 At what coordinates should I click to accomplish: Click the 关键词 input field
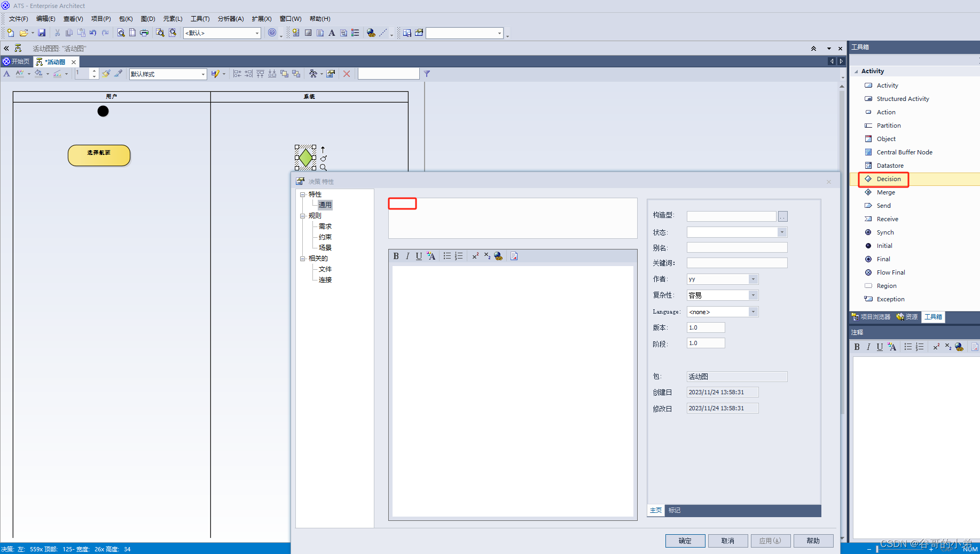(737, 263)
